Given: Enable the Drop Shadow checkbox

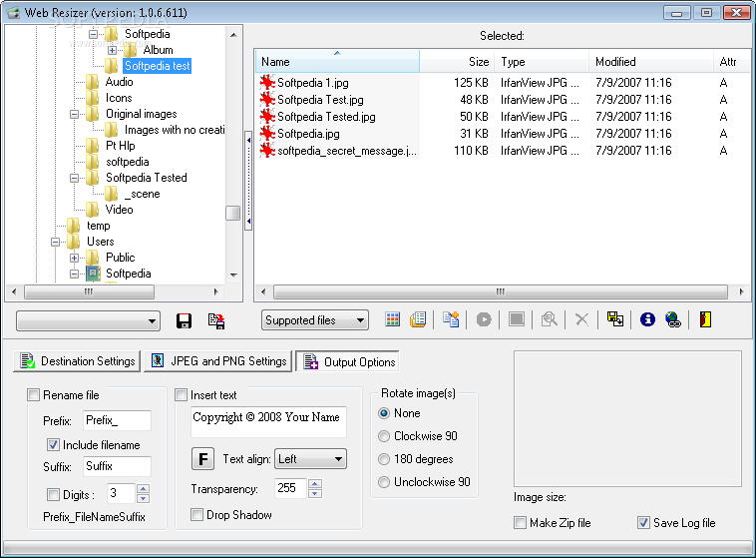Looking at the screenshot, I should [x=196, y=514].
